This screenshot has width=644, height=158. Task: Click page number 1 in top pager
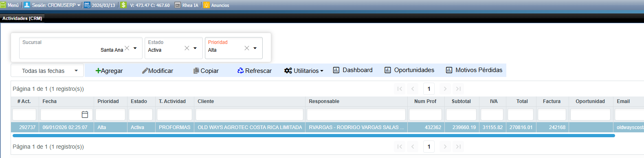429,89
